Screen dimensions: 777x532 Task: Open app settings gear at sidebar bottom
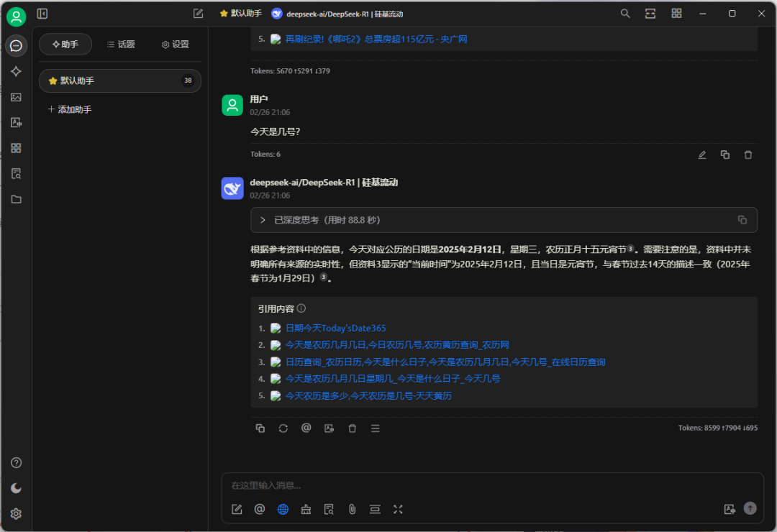point(17,514)
